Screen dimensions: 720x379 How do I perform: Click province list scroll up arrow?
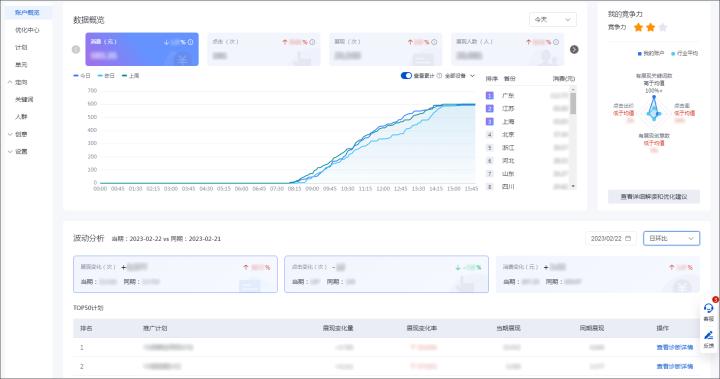(573, 89)
